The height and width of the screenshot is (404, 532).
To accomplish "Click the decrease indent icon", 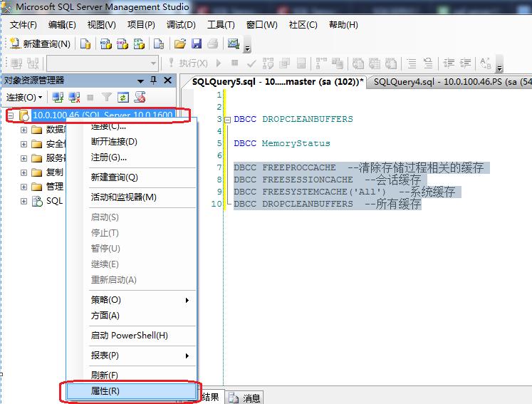I will pos(449,63).
